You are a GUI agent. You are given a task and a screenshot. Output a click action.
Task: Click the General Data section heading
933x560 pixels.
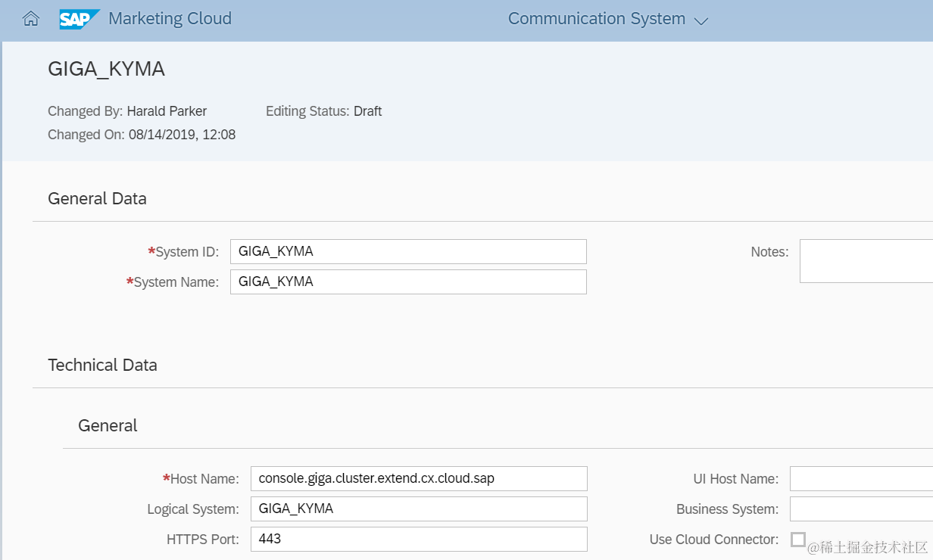[97, 199]
